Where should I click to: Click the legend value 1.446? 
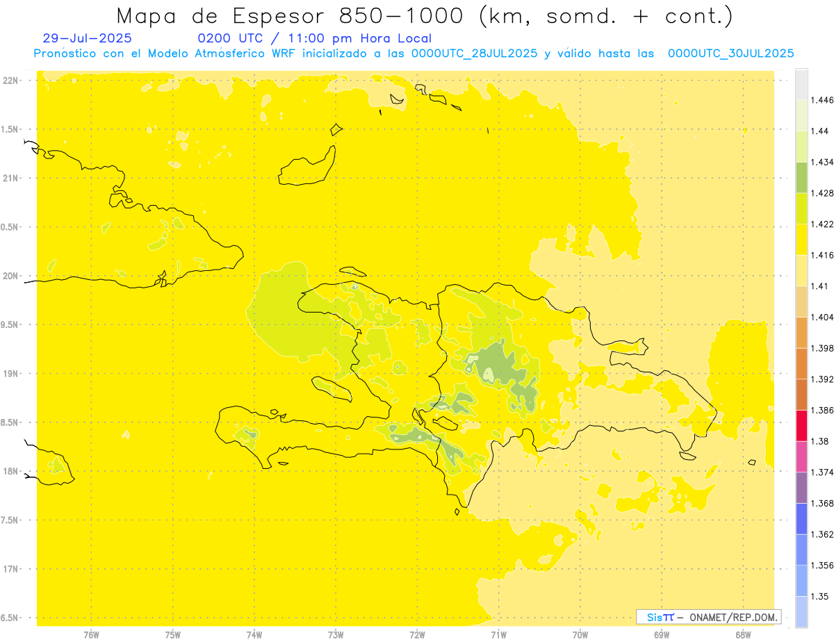[x=822, y=100]
